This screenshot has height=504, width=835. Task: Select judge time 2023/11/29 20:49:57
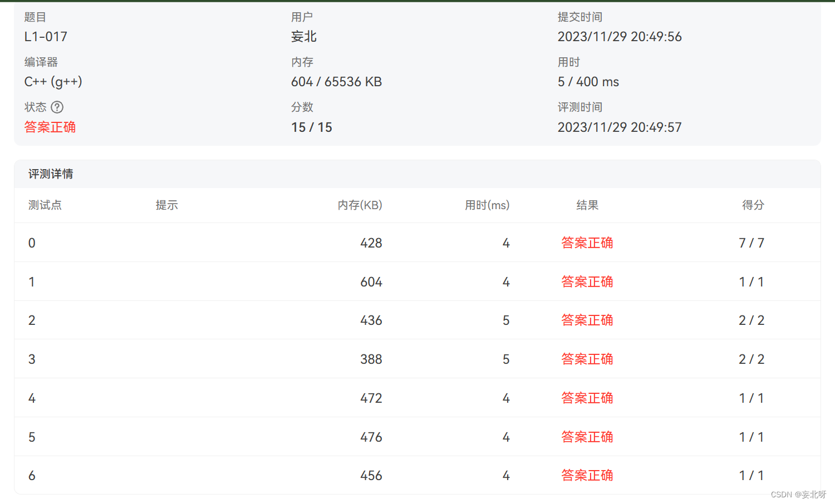620,127
